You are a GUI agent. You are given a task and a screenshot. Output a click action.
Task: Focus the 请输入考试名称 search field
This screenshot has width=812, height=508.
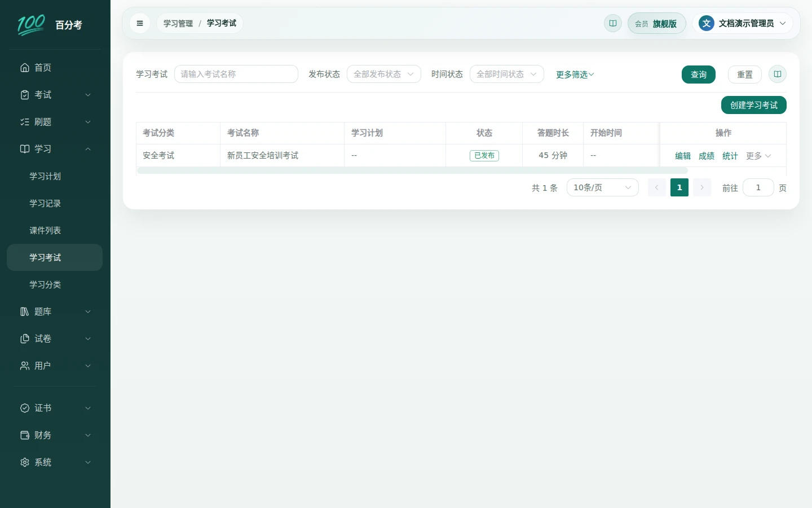[x=236, y=74]
